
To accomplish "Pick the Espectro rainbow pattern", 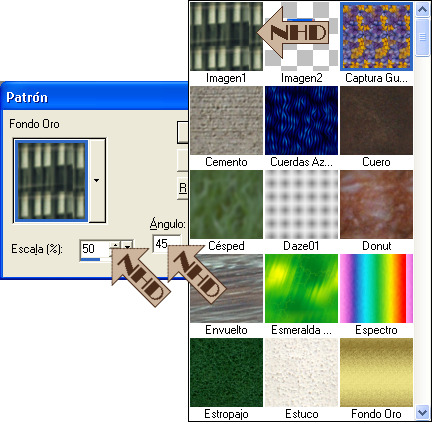I will click(376, 288).
